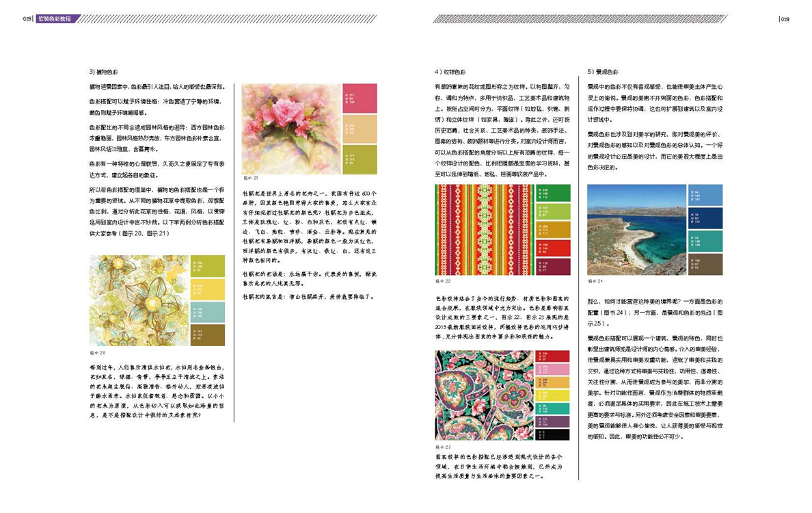Select the yellow swatch next to yellow floral pattern
812x513 pixels.
pyautogui.click(x=207, y=289)
